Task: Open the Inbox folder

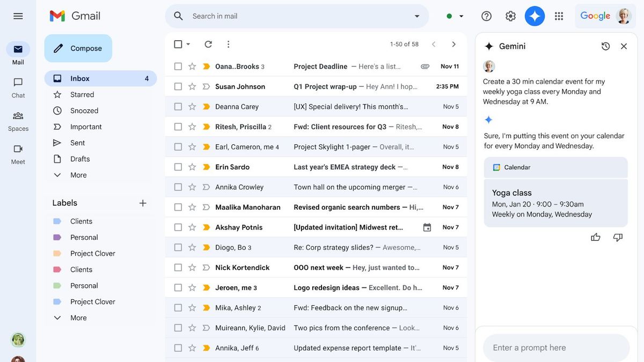Action: (x=100, y=78)
